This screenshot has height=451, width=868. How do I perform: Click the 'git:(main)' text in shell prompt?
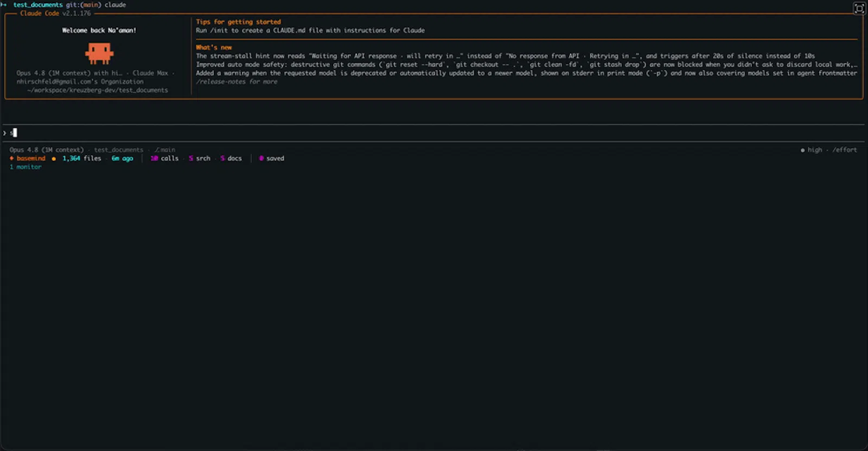84,4
